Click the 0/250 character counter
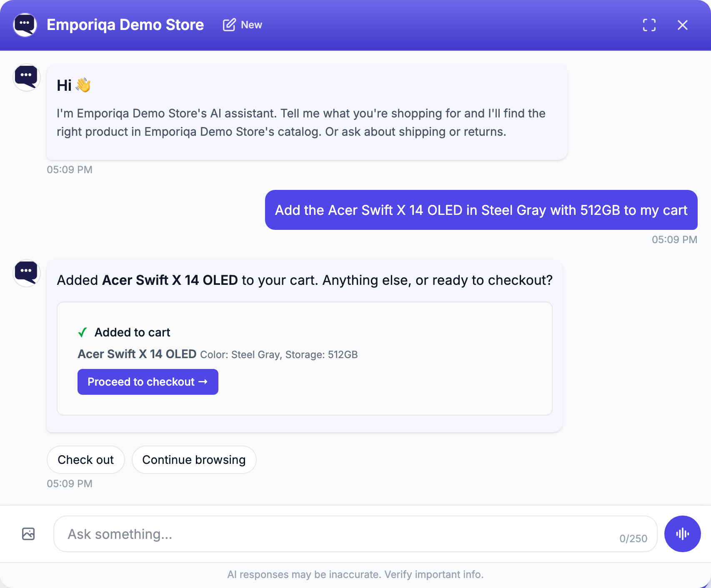The width and height of the screenshot is (711, 588). 633,538
